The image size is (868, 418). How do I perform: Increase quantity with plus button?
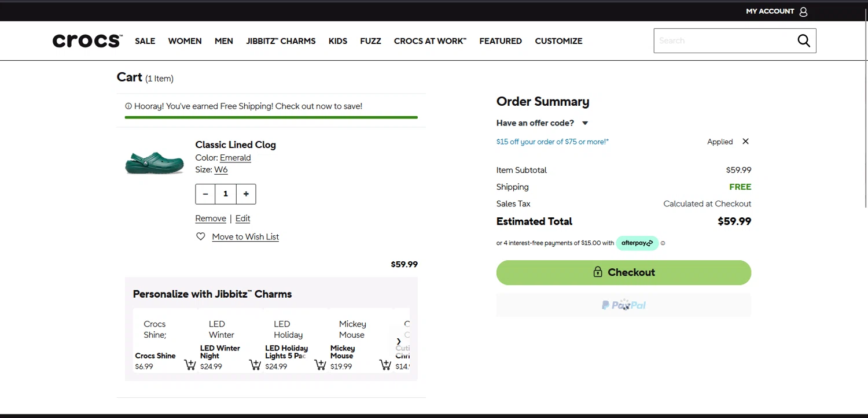click(x=246, y=194)
